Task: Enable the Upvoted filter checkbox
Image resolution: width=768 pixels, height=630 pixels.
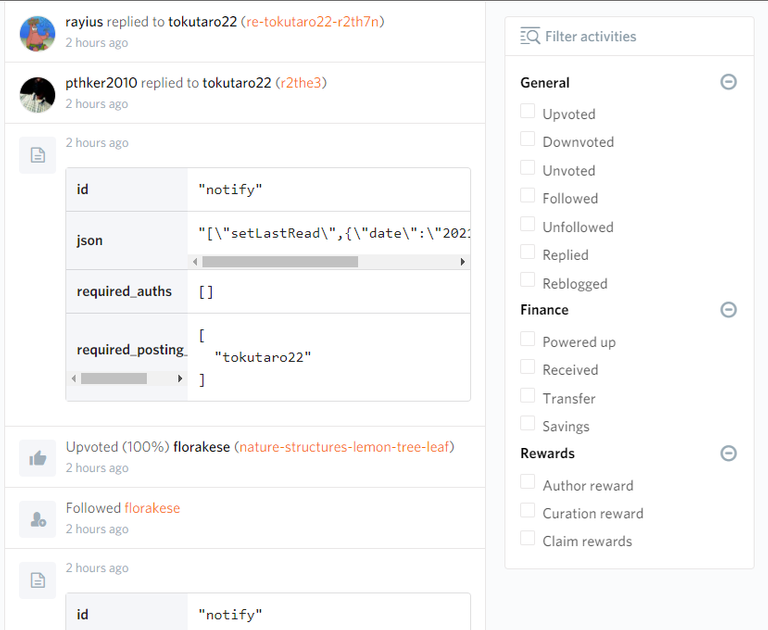Action: pos(528,113)
